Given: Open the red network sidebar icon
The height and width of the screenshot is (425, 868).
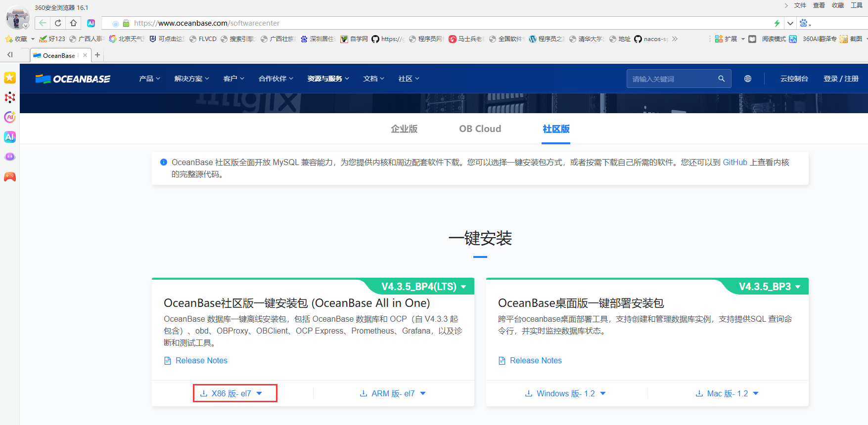Looking at the screenshot, I should coord(10,97).
